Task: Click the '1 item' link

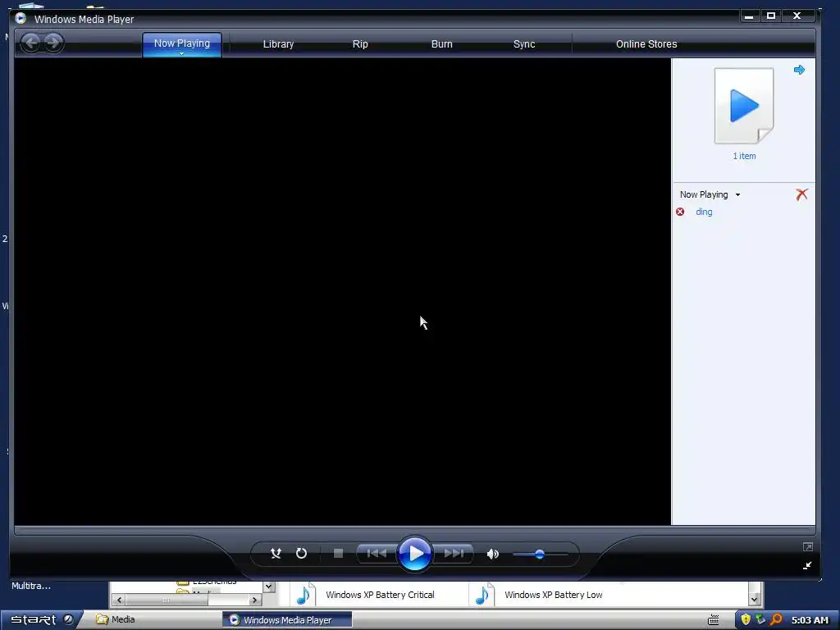Action: click(x=744, y=156)
